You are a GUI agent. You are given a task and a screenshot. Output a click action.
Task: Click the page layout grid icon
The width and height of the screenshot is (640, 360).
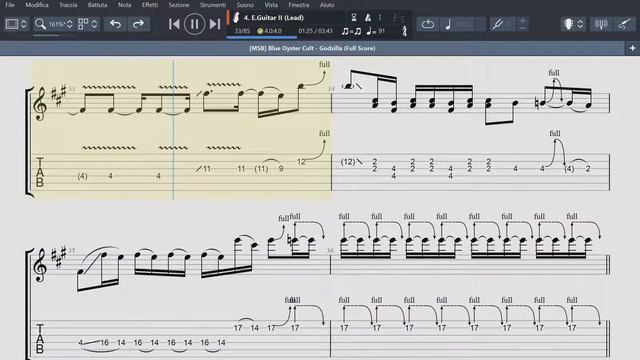[83, 24]
